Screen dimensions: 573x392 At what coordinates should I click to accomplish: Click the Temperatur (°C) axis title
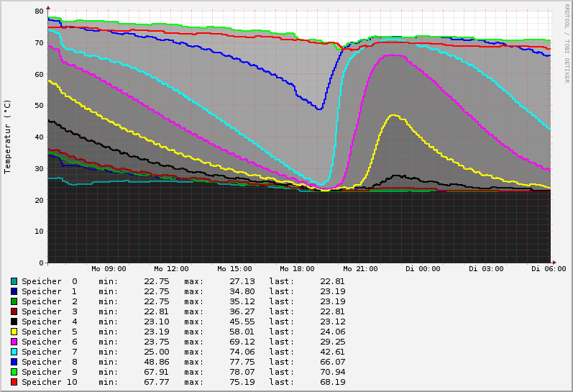pos(8,137)
